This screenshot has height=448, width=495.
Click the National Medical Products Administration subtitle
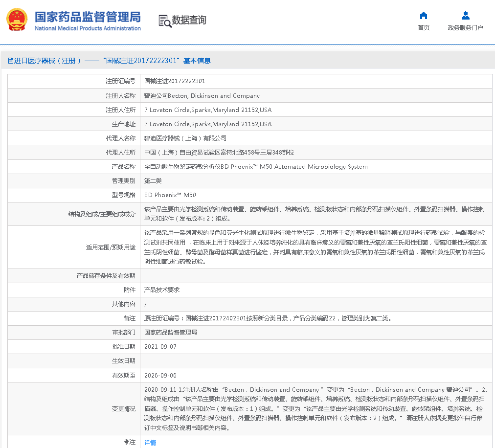pos(88,28)
